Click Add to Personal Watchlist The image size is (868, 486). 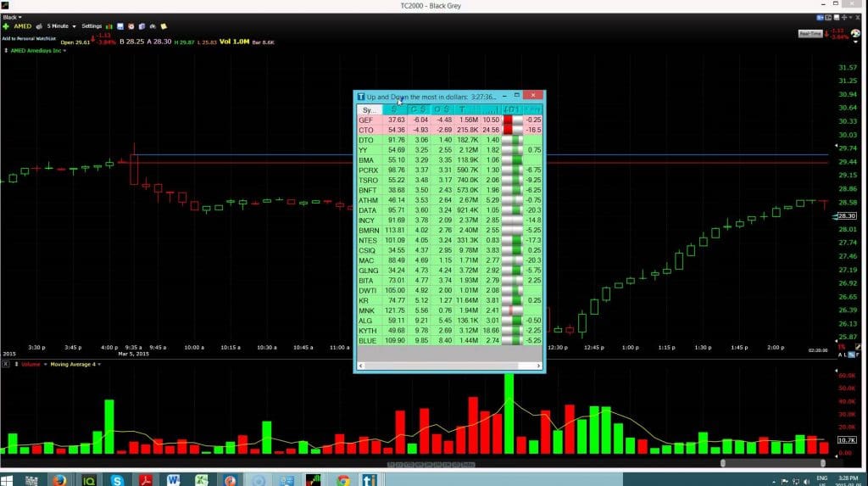29,39
